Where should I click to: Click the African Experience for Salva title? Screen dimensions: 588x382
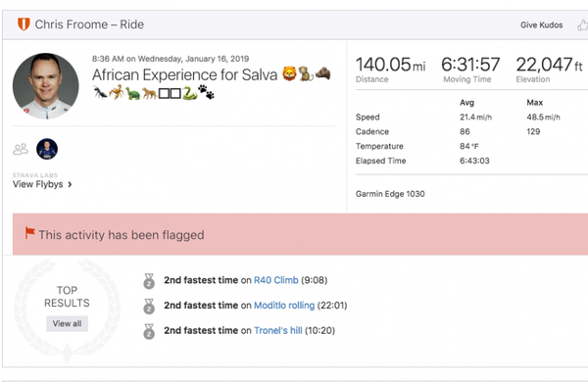tap(184, 74)
